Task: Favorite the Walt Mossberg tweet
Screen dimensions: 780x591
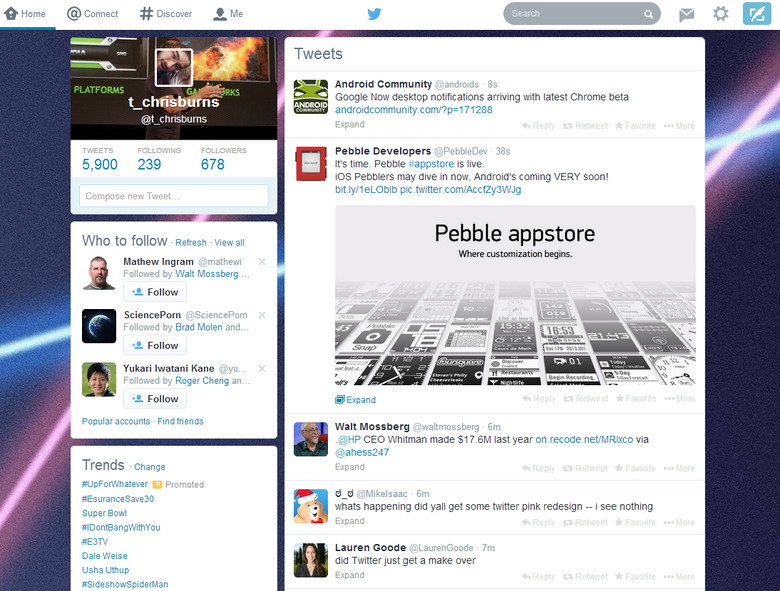Action: click(635, 468)
